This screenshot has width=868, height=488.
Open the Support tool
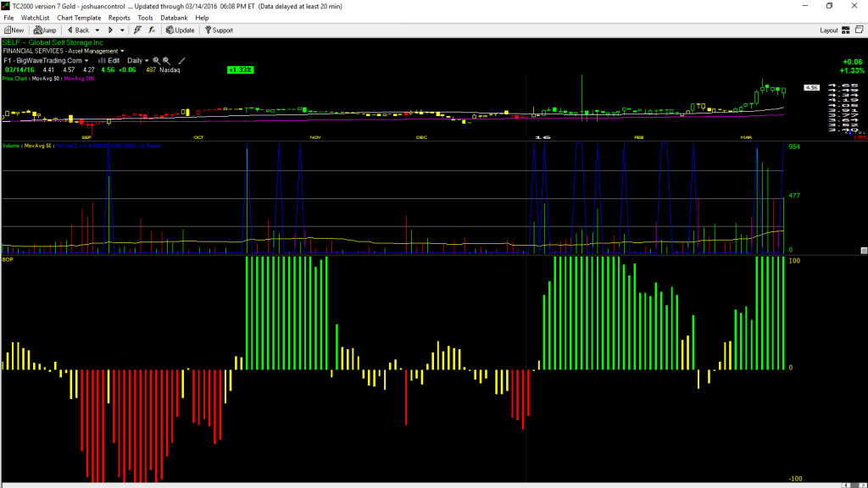click(220, 30)
